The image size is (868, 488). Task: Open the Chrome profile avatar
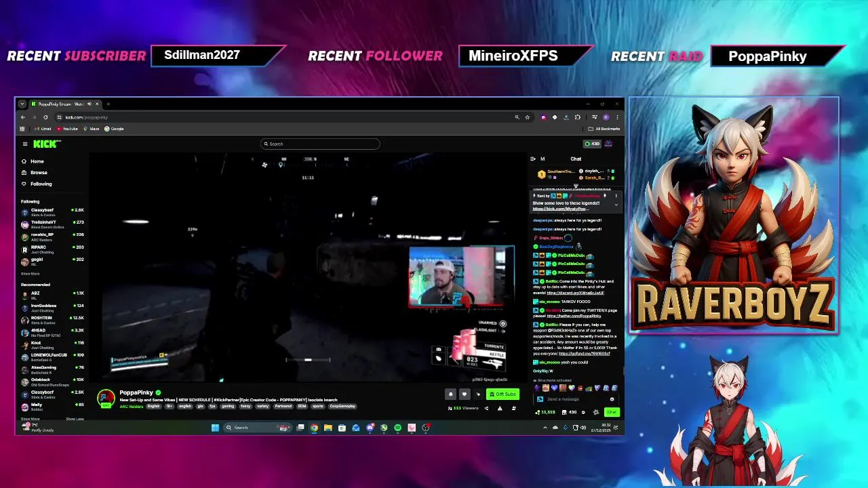click(x=606, y=117)
